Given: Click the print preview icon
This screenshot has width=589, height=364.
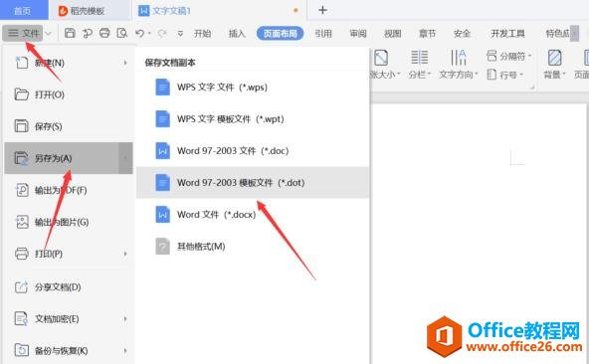Looking at the screenshot, I should pos(122,33).
